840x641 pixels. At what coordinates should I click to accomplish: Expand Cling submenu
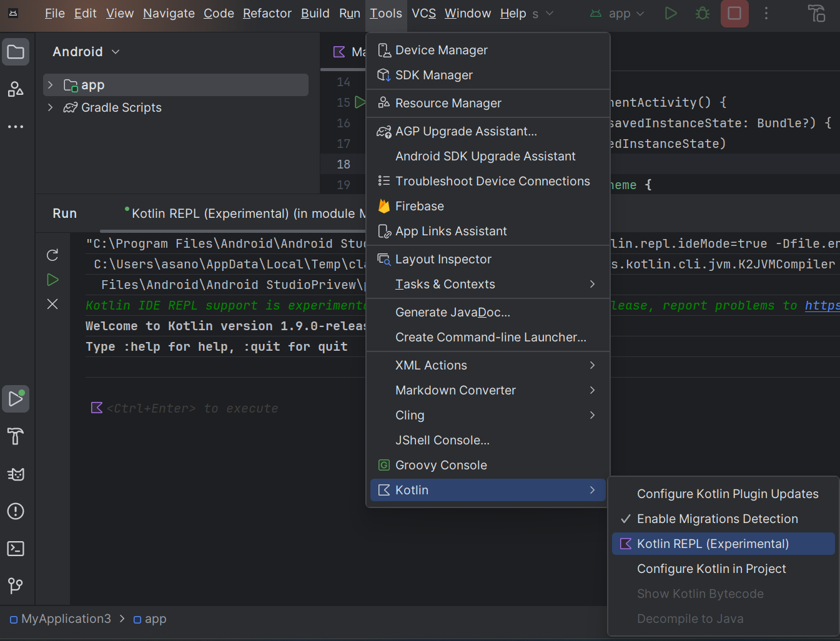coord(488,415)
